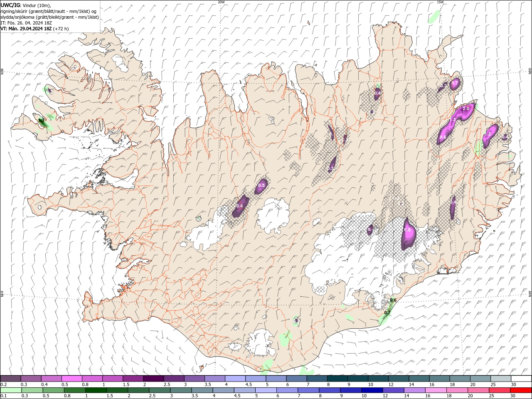Click the '15W' longitude label
The width and height of the screenshot is (532, 399).
coord(440,2)
